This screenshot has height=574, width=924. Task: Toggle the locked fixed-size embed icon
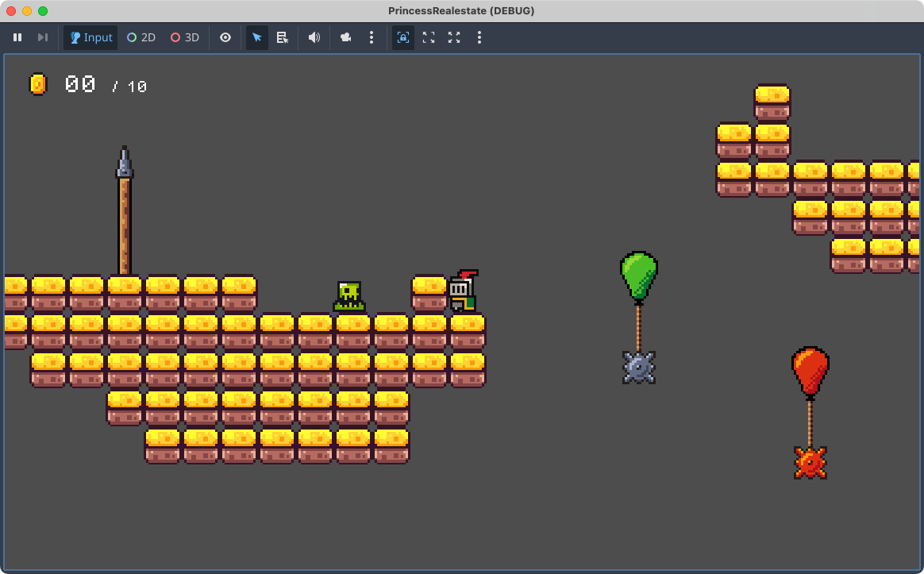tap(403, 37)
